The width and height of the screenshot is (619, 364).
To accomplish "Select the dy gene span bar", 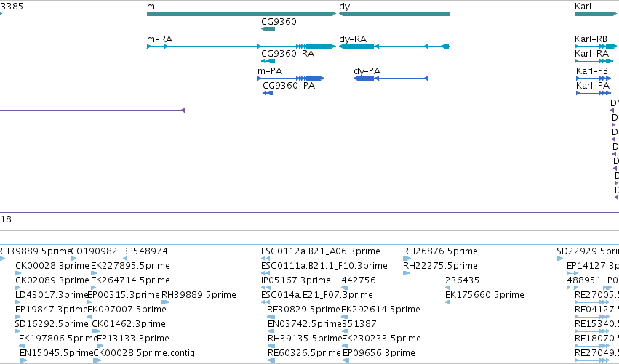I will [394, 14].
